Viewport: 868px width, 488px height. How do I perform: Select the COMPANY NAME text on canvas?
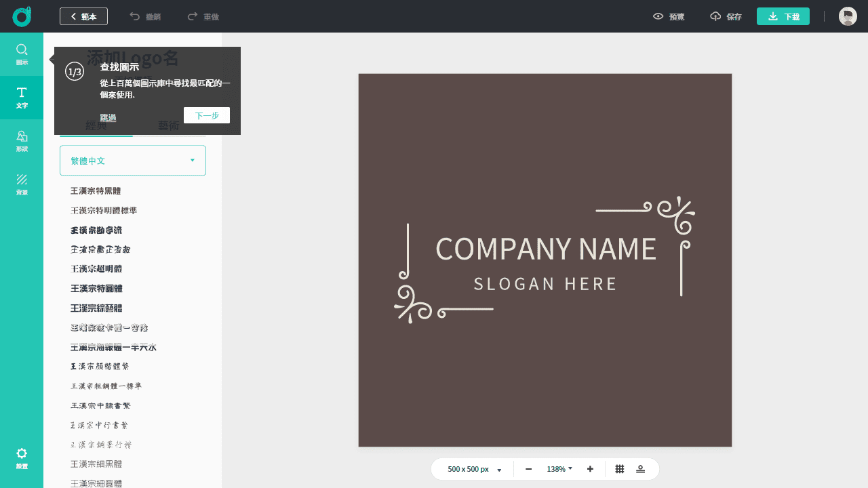(545, 249)
